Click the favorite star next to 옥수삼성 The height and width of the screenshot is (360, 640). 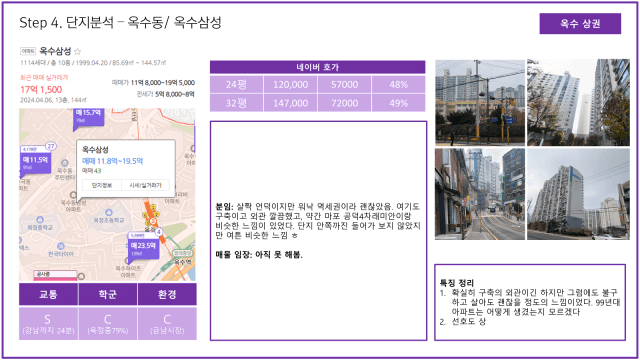pyautogui.click(x=78, y=51)
